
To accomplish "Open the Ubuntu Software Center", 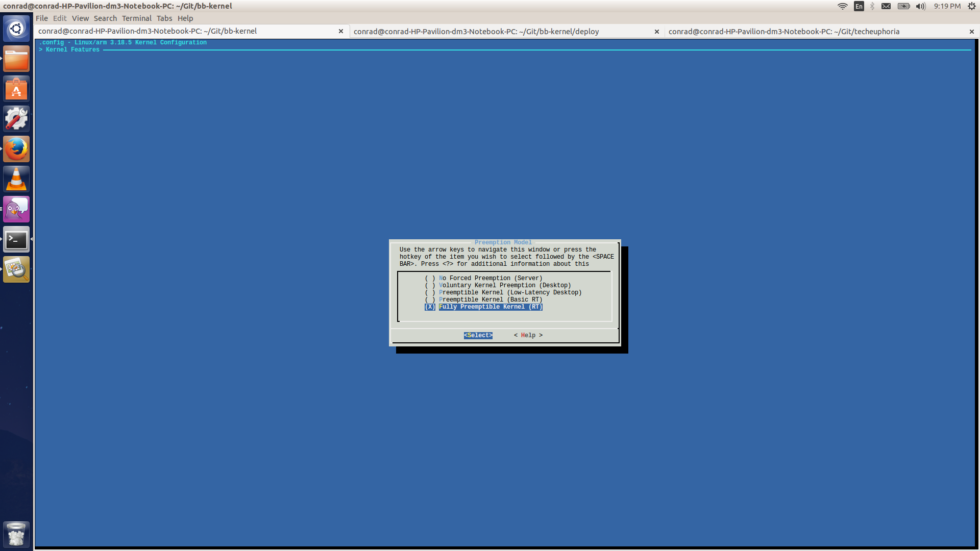I will pyautogui.click(x=16, y=88).
